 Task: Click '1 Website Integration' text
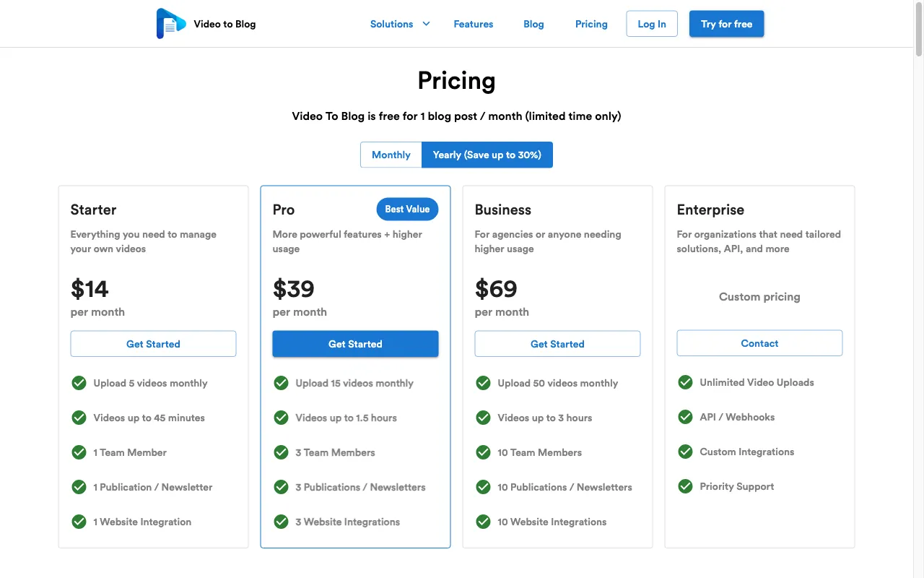pyautogui.click(x=142, y=522)
